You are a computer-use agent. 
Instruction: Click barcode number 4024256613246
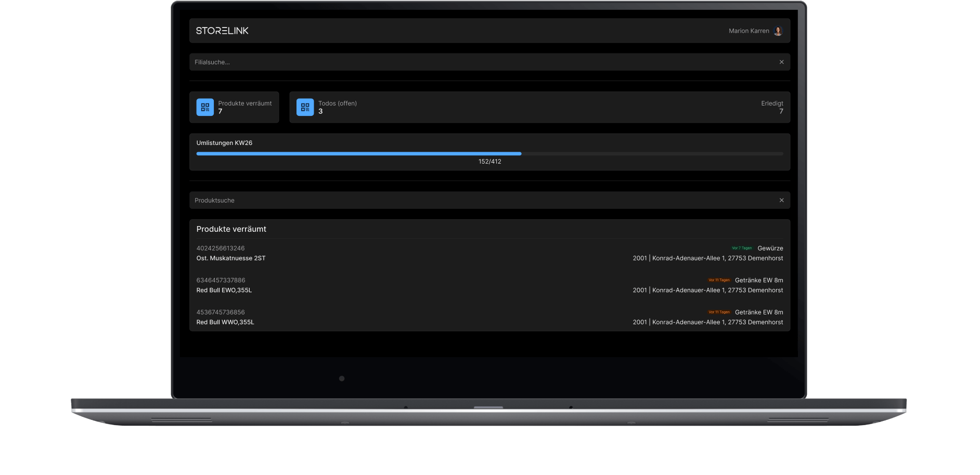click(x=221, y=248)
